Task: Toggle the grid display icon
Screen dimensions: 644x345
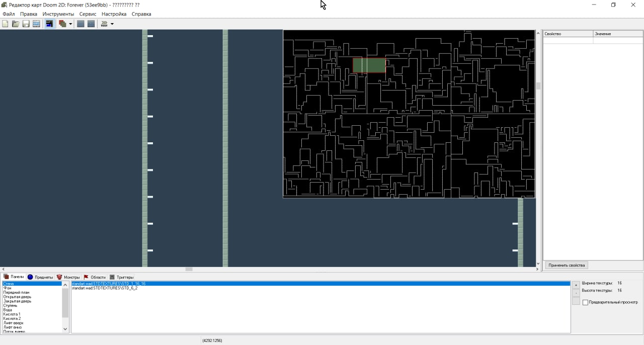Action: click(x=80, y=24)
